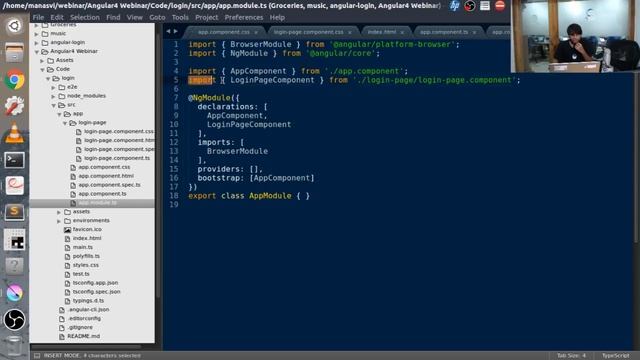
Task: Switch to the app.component.ts tab
Action: click(x=444, y=32)
